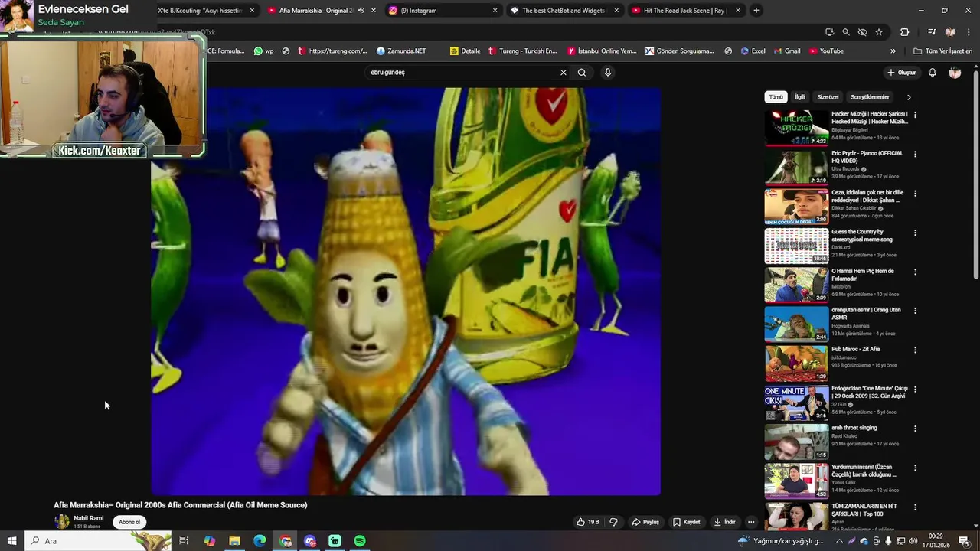Open Spotify from the taskbar

click(360, 541)
